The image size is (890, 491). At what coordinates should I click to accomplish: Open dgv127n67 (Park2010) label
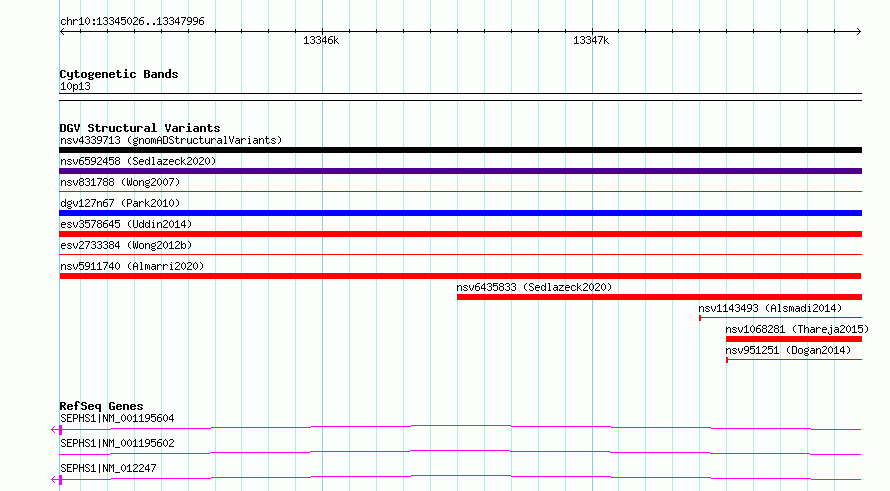pos(120,203)
